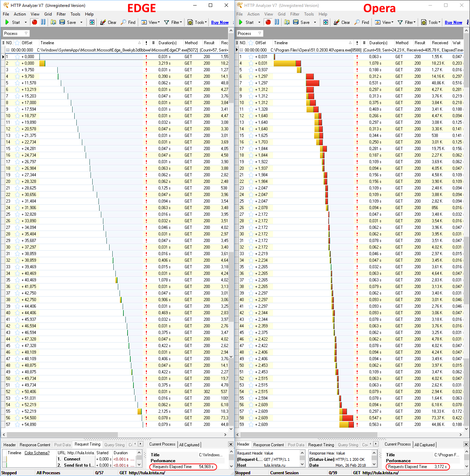470x476 pixels.
Task: Click tab scroll right arrow in EDGE details
Action: (x=140, y=444)
